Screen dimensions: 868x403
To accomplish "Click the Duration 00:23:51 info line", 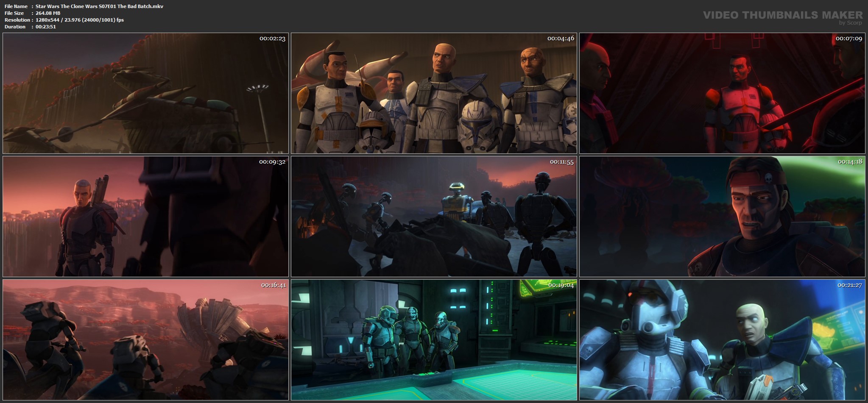I will [30, 27].
